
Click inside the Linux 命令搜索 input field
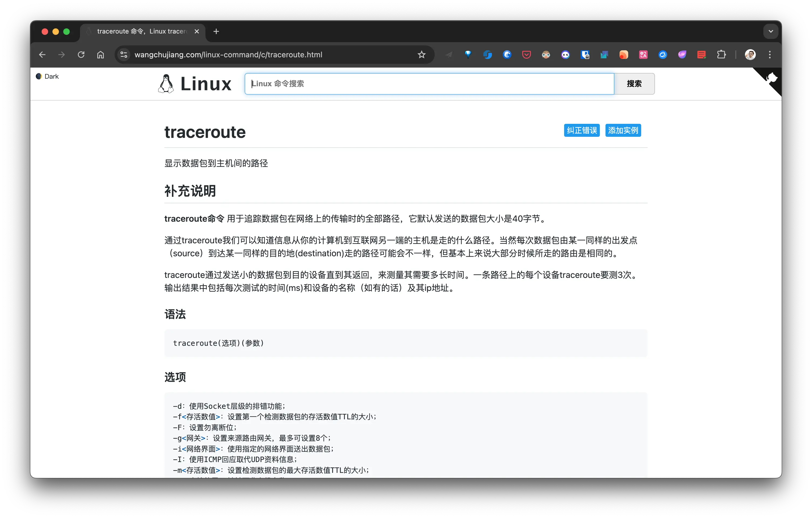[x=428, y=84]
